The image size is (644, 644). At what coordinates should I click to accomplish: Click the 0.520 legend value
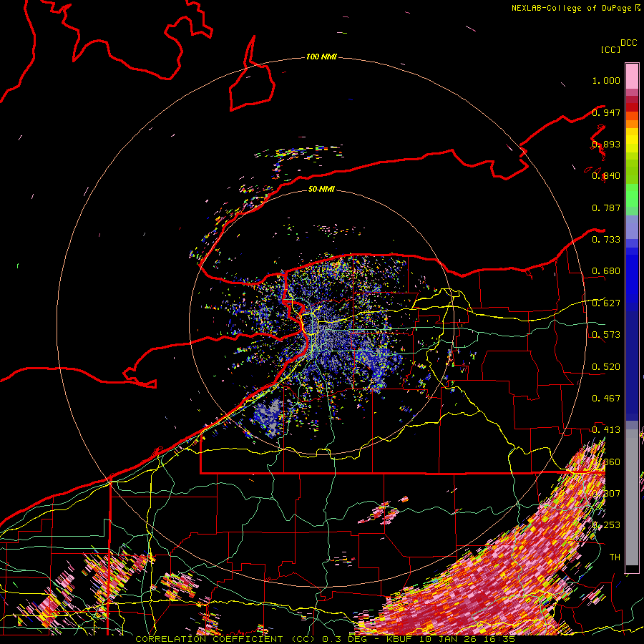[606, 367]
